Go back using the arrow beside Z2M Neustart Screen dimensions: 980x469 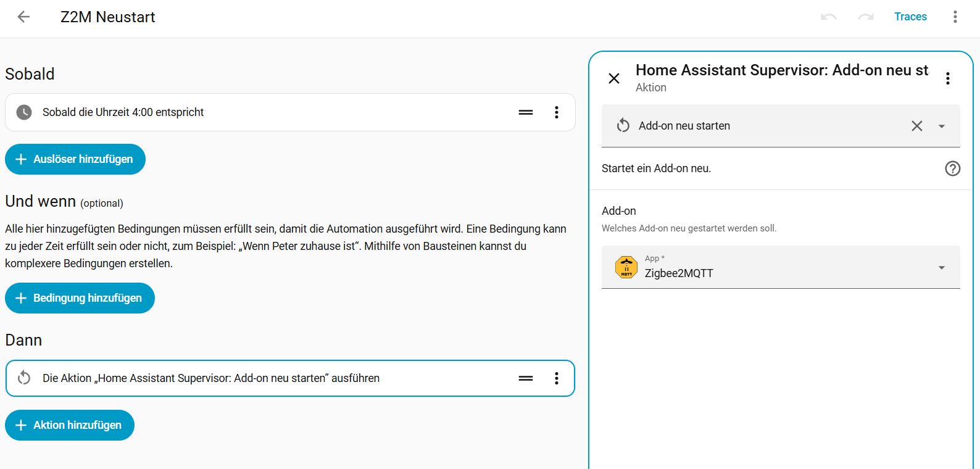point(24,17)
